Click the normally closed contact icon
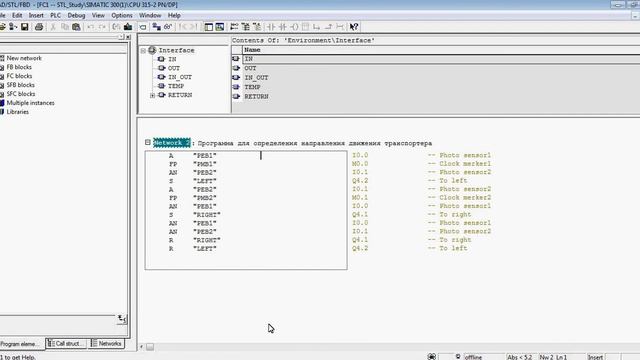The image size is (640, 360). (x=282, y=27)
